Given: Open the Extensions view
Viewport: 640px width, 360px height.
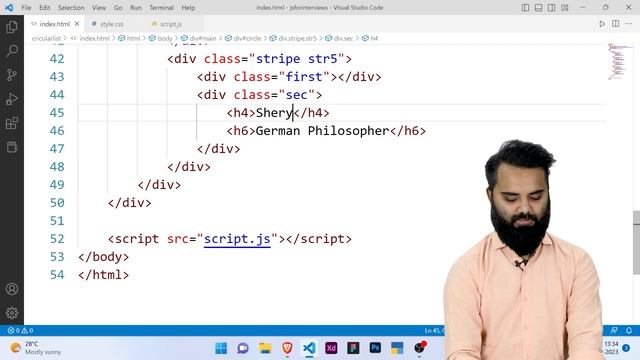Looking at the screenshot, I should coord(12,123).
